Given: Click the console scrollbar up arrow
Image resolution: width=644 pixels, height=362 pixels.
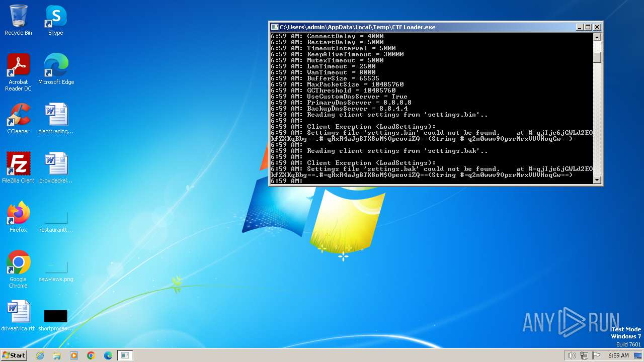Looking at the screenshot, I should click(x=597, y=37).
